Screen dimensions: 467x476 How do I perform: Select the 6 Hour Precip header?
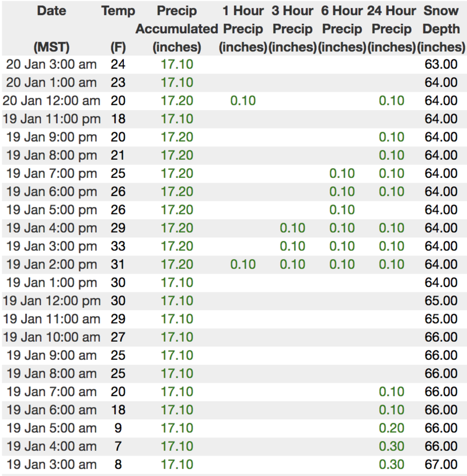tap(341, 29)
